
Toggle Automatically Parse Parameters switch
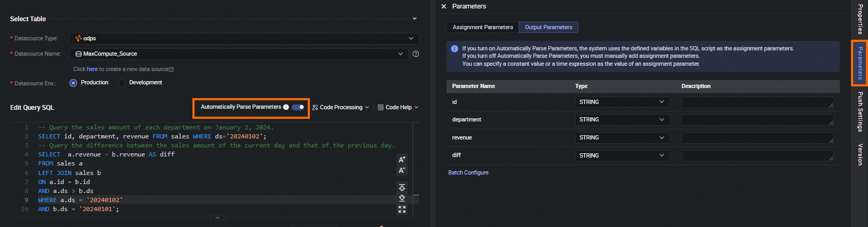[x=298, y=107]
